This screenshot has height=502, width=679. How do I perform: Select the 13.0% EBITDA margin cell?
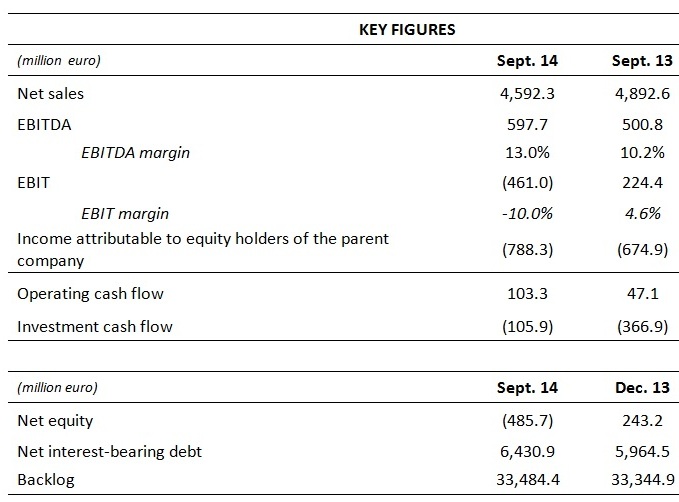(x=527, y=153)
